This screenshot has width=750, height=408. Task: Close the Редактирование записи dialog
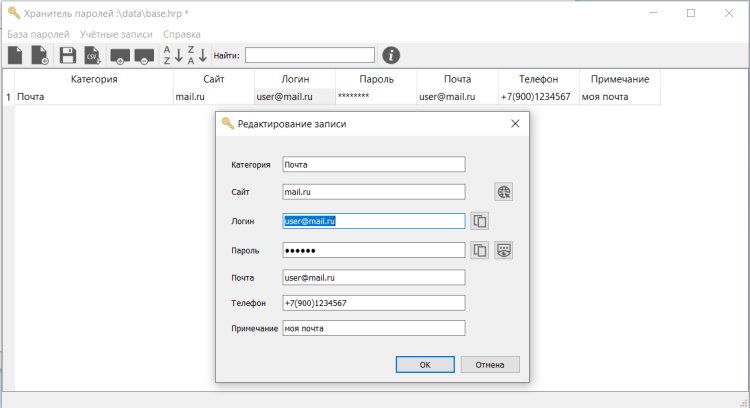515,124
